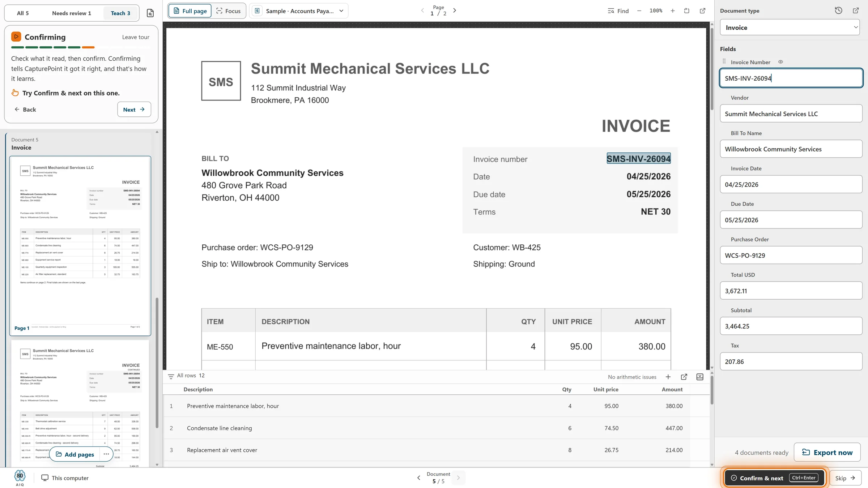This screenshot has height=488, width=868.
Task: Click the Total USD field
Action: coord(791,291)
